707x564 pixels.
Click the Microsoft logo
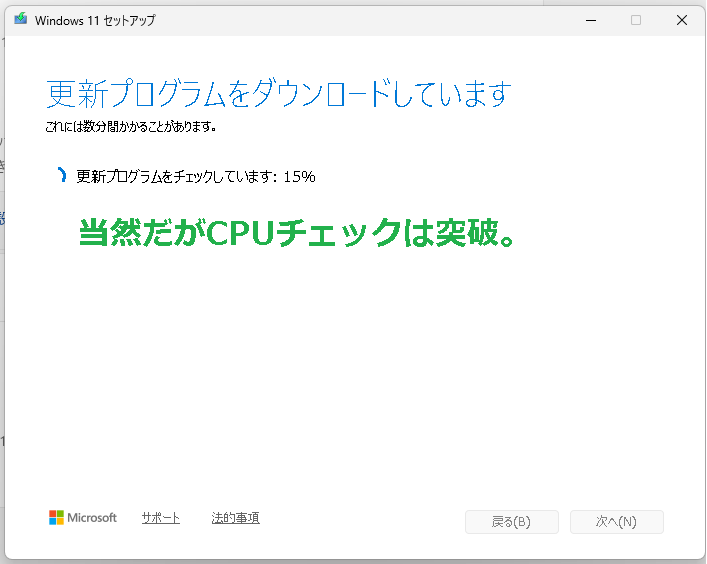point(83,518)
